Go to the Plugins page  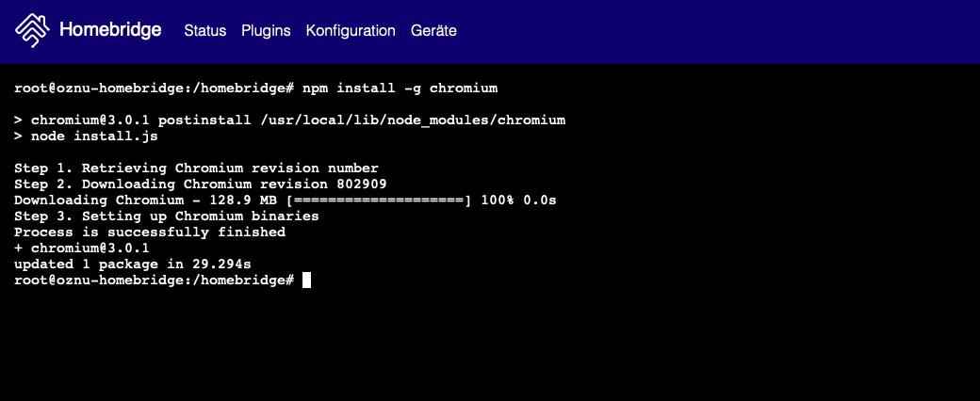(x=266, y=31)
